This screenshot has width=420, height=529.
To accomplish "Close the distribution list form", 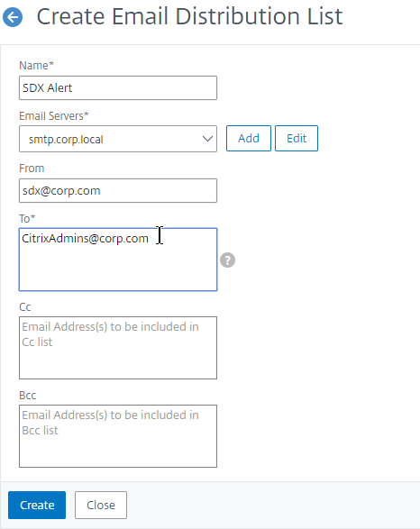I will click(x=101, y=505).
